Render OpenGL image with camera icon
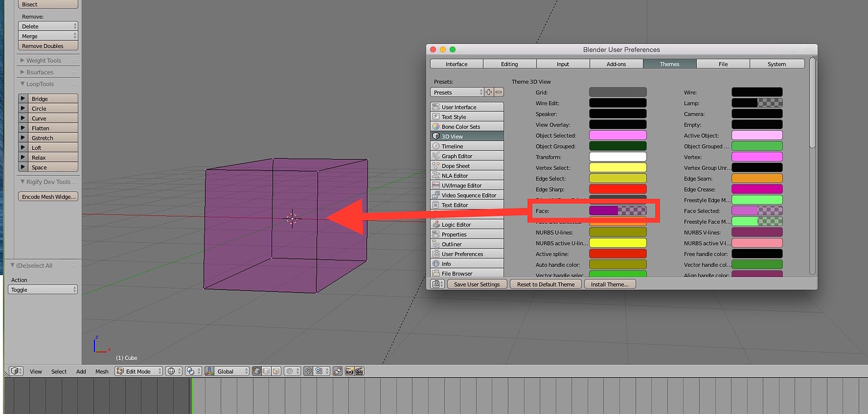The height and width of the screenshot is (414, 868). click(x=349, y=371)
